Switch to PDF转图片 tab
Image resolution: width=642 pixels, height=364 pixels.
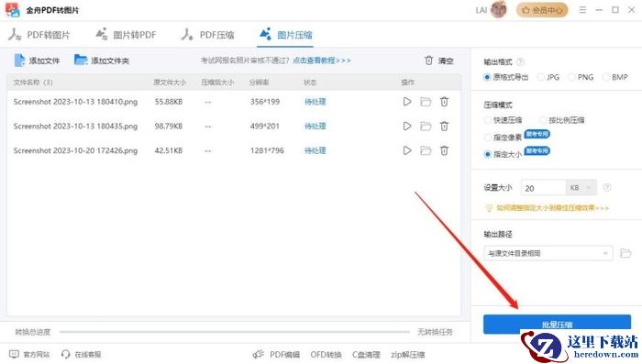click(39, 35)
